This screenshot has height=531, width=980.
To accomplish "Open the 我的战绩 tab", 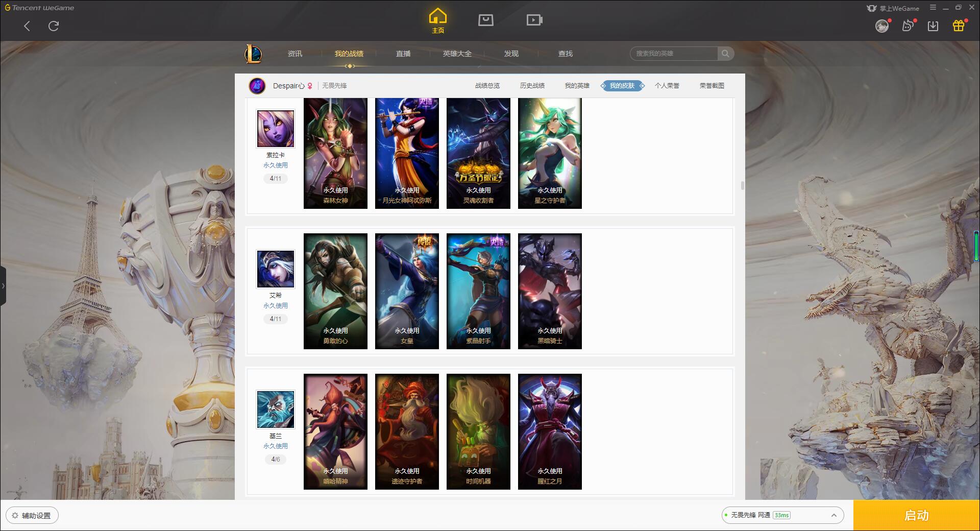I will coord(349,54).
